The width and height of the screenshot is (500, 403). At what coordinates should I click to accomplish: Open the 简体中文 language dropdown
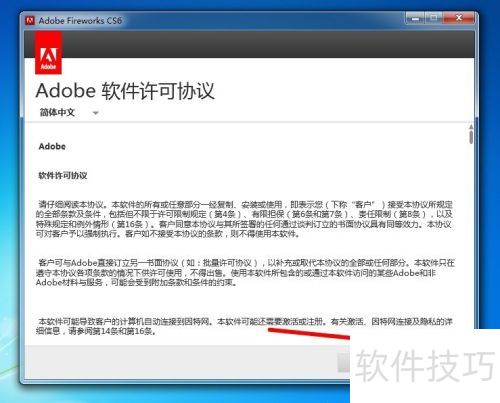[69, 113]
